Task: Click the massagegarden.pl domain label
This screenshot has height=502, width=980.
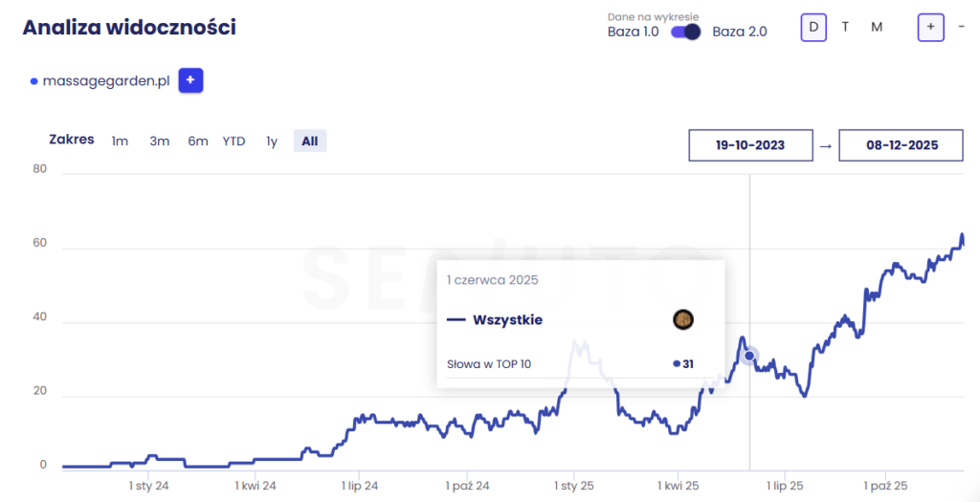Action: pos(106,81)
